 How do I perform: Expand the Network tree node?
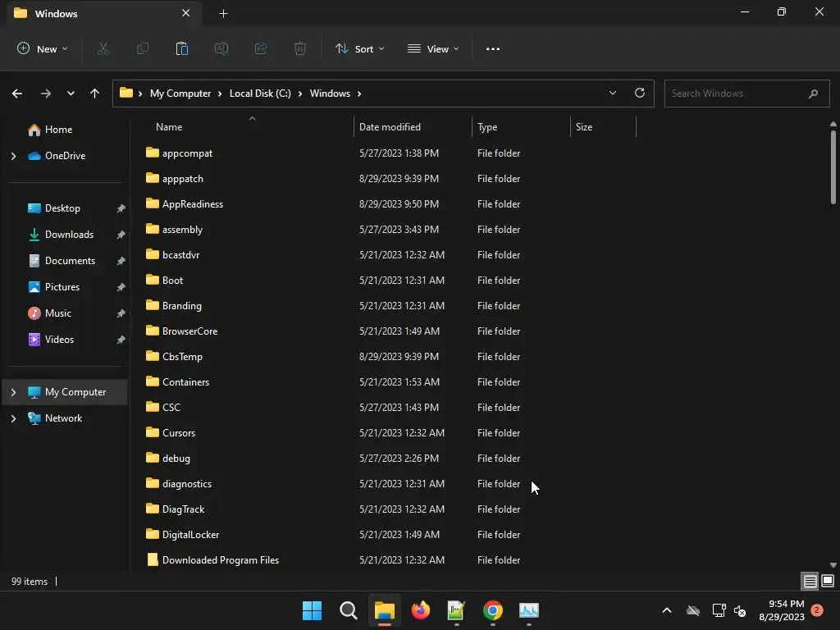13,418
